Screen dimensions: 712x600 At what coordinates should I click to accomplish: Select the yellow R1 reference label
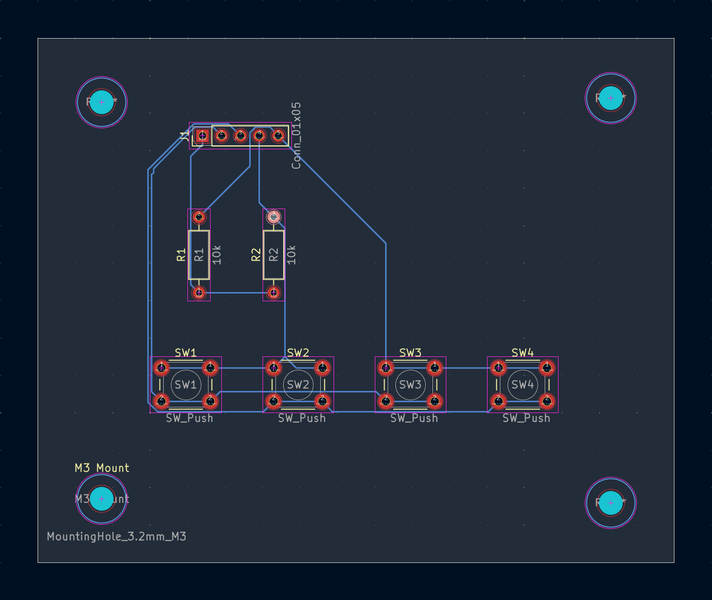pyautogui.click(x=181, y=255)
